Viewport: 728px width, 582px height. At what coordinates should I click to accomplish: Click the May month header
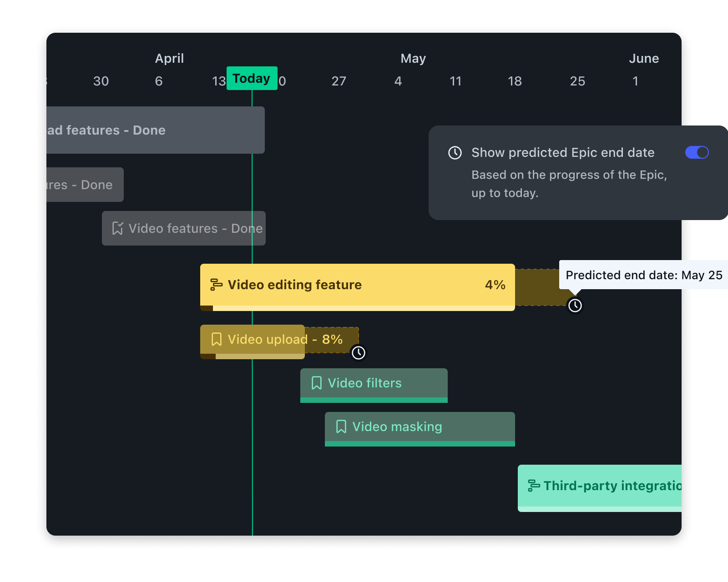coord(413,58)
